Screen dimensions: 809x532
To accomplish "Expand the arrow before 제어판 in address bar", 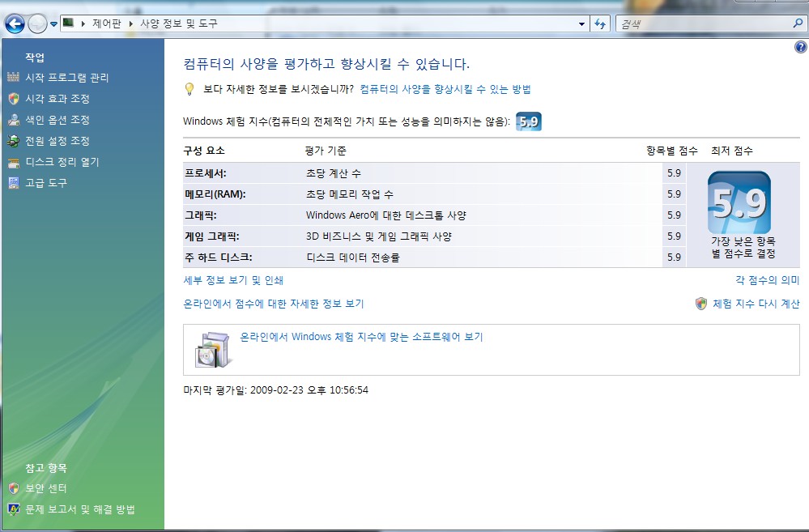I will [83, 23].
